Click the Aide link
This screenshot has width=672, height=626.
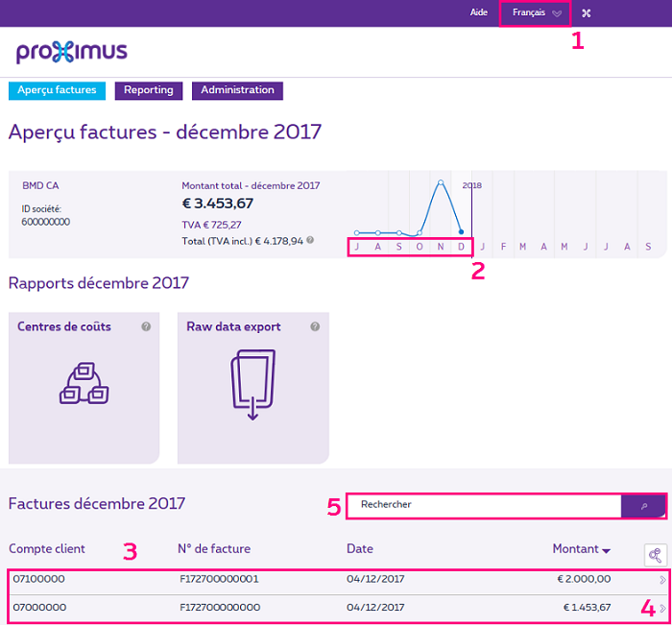click(x=478, y=13)
